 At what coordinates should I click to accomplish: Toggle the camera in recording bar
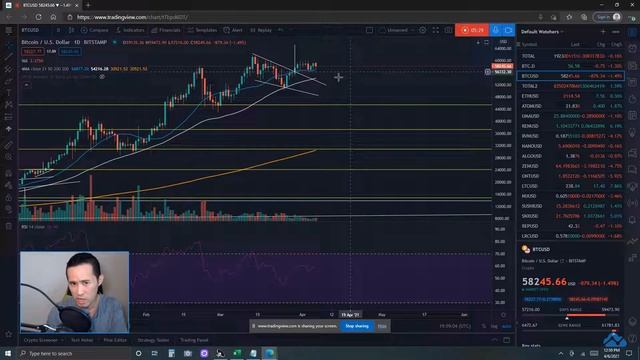[508, 30]
